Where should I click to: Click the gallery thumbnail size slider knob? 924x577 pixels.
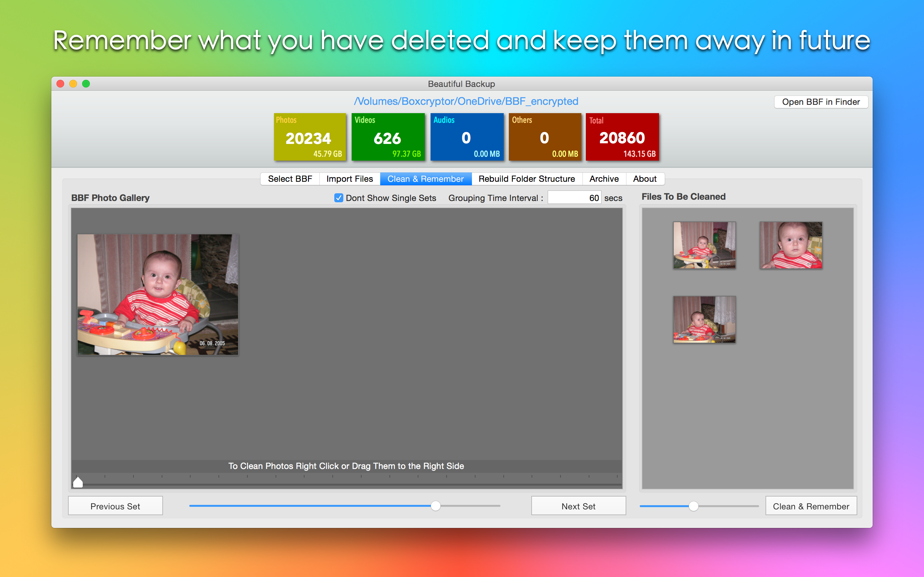coord(435,506)
